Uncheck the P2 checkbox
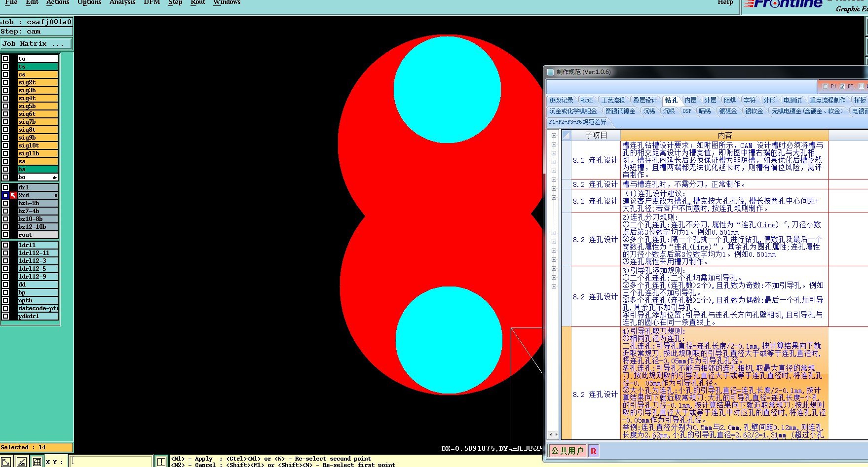868x467 pixels. coord(842,86)
